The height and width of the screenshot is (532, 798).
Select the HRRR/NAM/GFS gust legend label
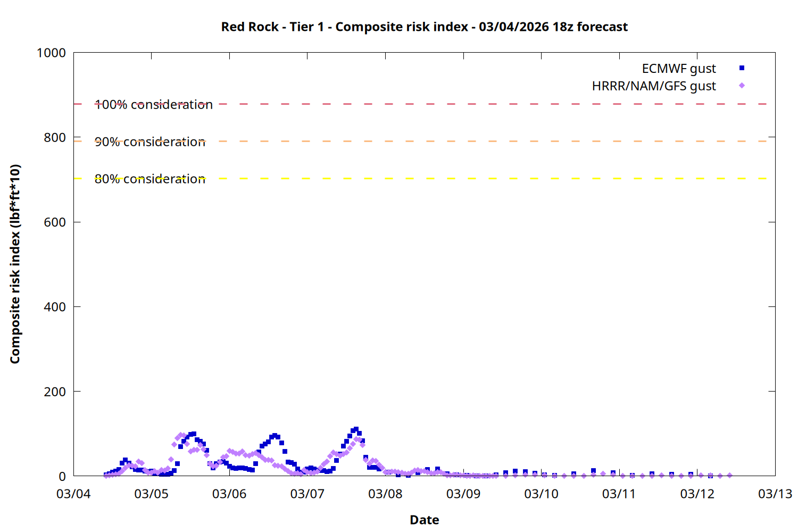click(x=653, y=86)
